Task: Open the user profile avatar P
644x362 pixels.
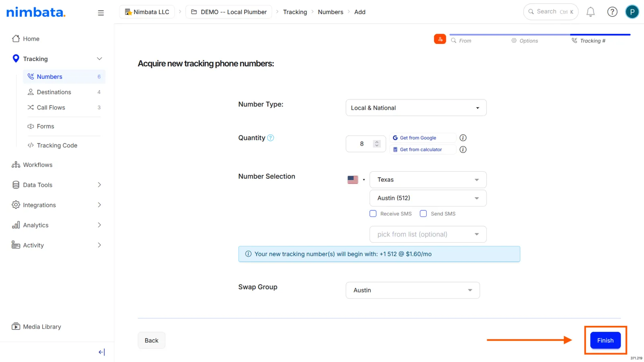Action: (x=632, y=12)
